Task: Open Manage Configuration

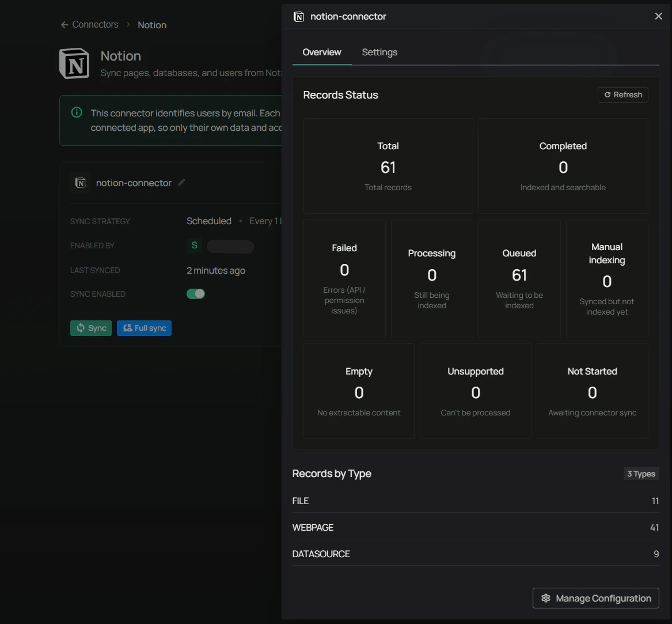Action: click(x=596, y=598)
